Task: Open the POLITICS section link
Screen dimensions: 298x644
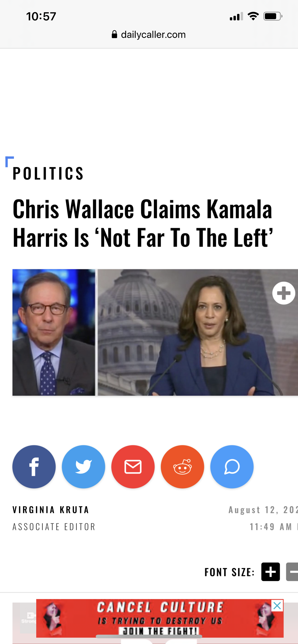Action: (48, 173)
